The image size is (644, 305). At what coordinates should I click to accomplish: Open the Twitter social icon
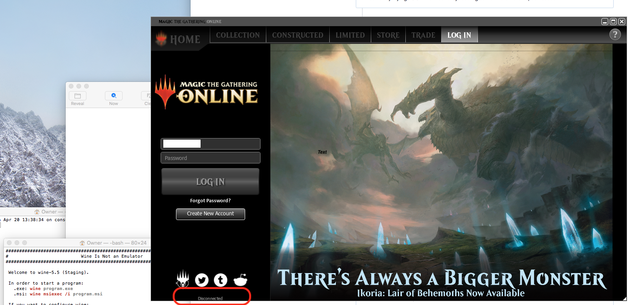click(x=202, y=280)
